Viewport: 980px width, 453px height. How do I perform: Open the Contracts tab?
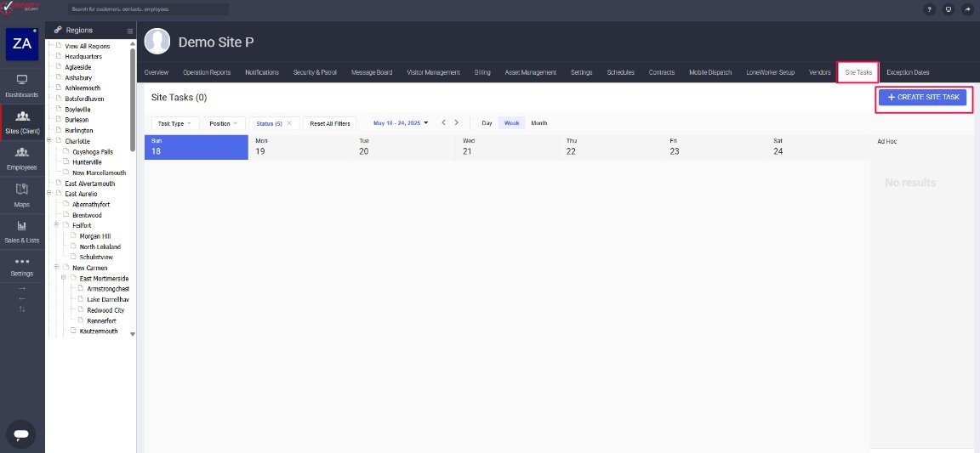coord(662,72)
